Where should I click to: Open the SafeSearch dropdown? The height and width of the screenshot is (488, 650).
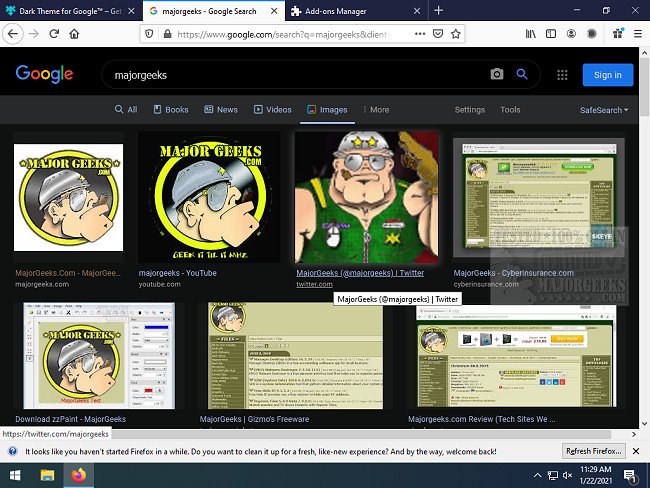(x=604, y=110)
